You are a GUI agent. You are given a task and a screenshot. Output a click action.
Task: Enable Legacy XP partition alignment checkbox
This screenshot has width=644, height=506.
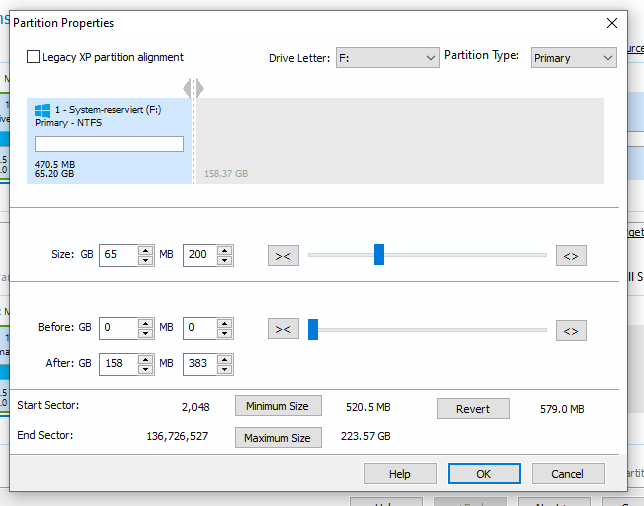click(x=33, y=57)
